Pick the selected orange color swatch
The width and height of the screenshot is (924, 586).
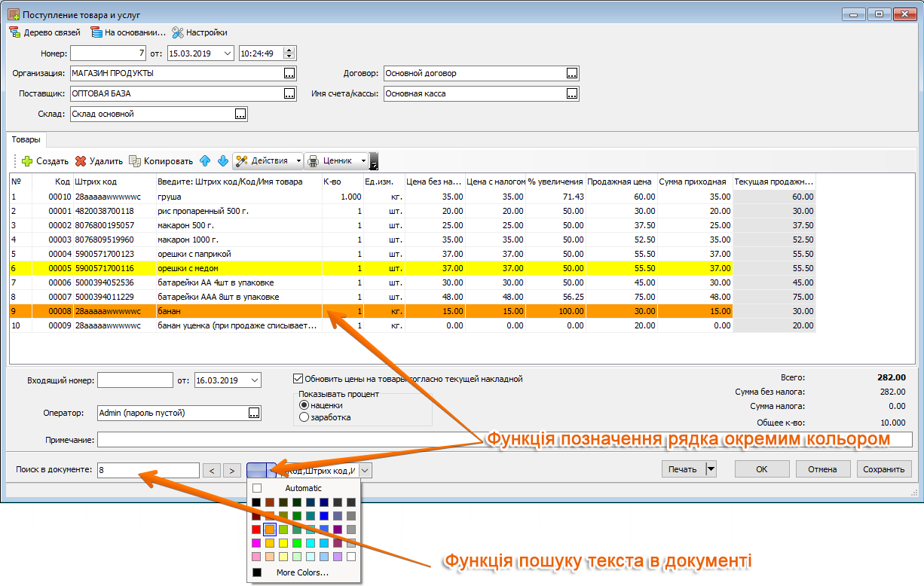[x=270, y=530]
